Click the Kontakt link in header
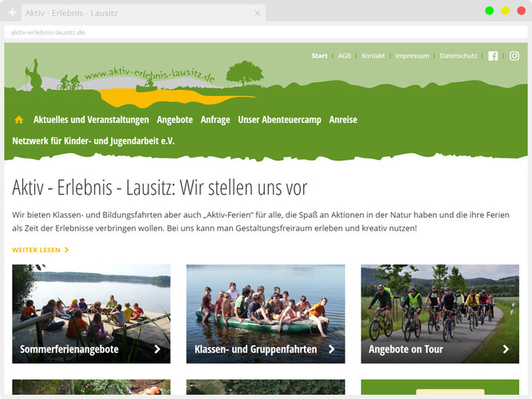The width and height of the screenshot is (532, 399). (372, 56)
